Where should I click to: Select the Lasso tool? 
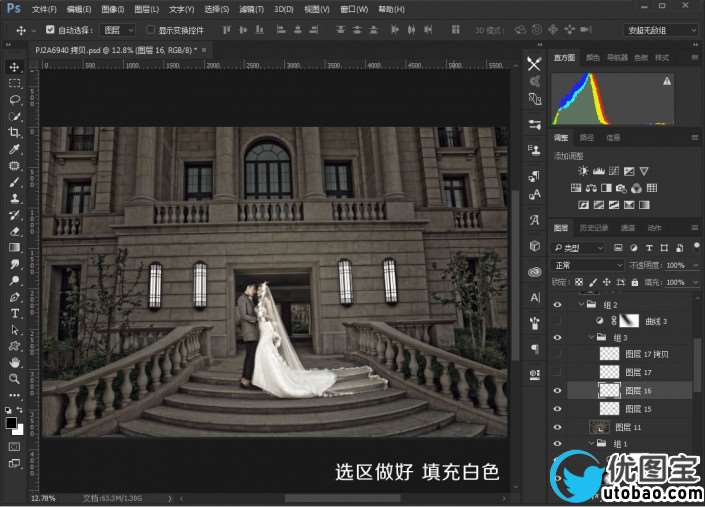coord(14,100)
